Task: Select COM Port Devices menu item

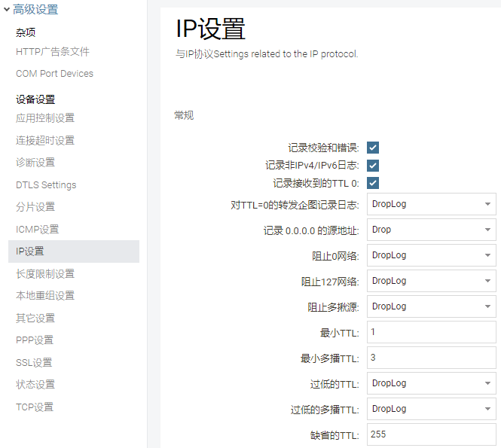Action: [55, 74]
